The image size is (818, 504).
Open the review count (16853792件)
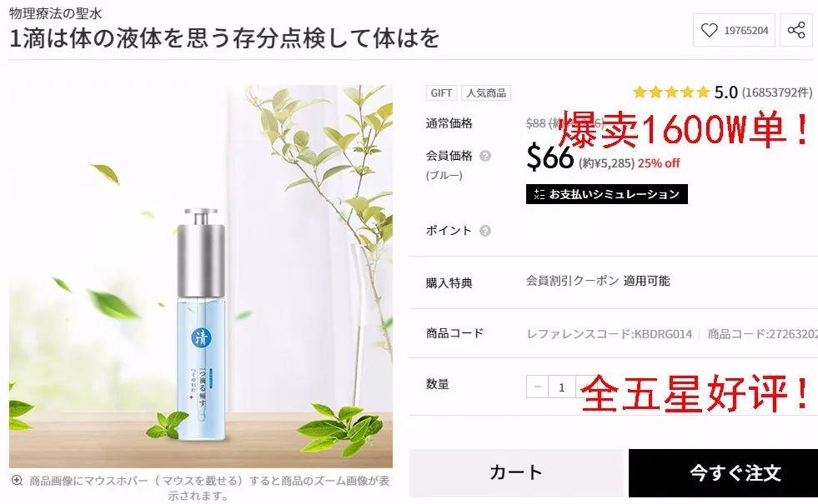[777, 92]
